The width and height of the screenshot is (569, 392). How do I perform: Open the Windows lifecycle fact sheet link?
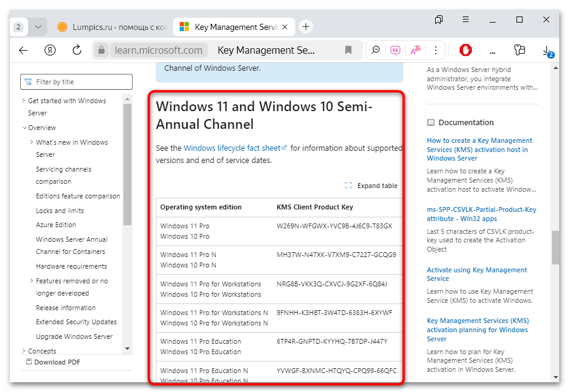tap(235, 148)
